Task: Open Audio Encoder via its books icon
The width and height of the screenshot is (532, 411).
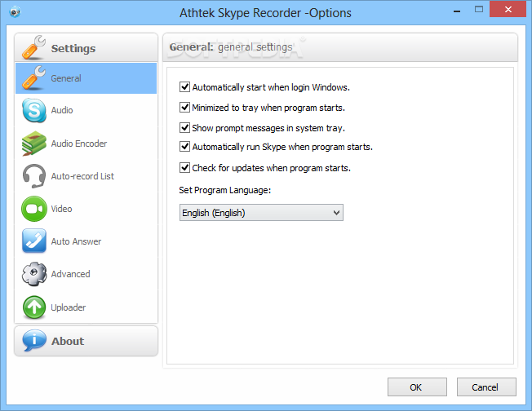Action: click(34, 144)
